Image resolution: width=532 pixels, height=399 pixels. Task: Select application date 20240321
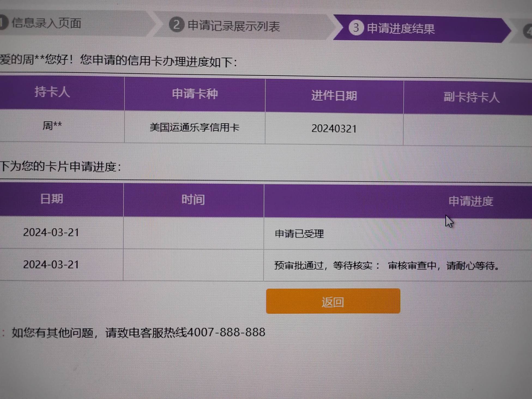(x=334, y=129)
